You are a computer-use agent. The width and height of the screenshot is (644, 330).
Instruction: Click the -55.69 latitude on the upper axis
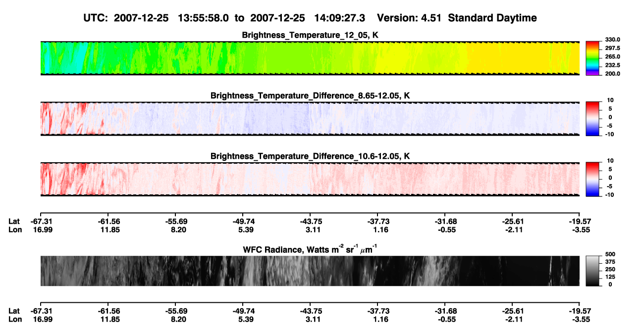(x=177, y=221)
